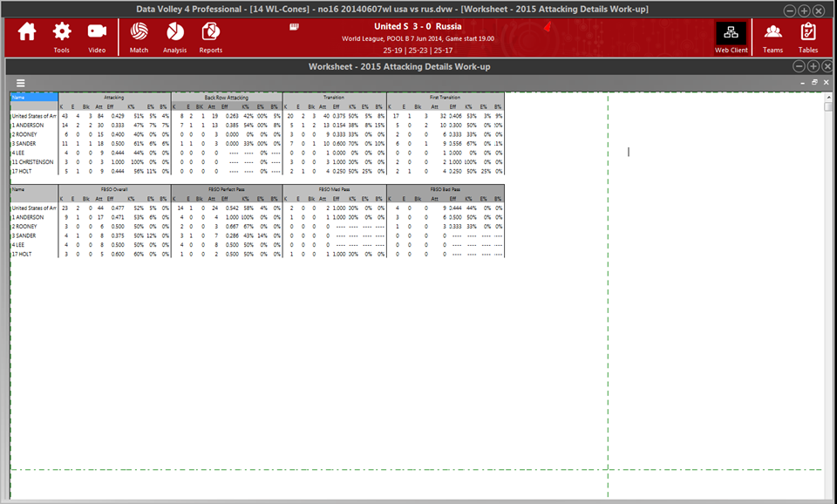Click the Back Row Attacking header
837x504 pixels.
227,97
